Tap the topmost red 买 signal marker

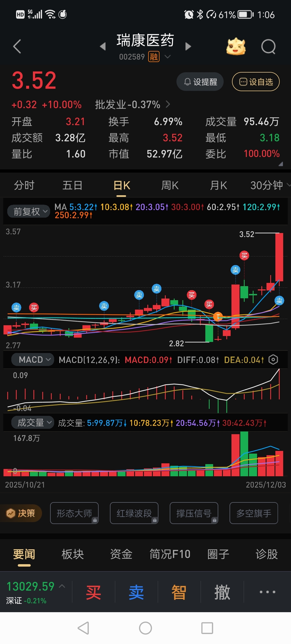[244, 256]
